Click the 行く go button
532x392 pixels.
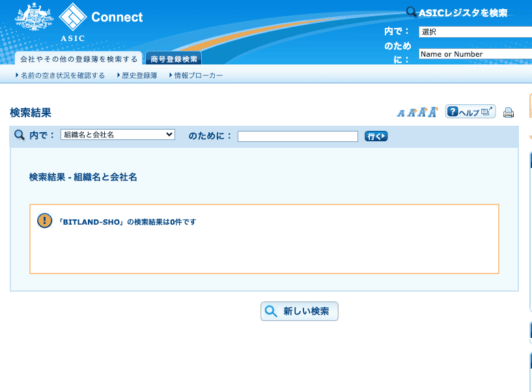[x=376, y=137]
